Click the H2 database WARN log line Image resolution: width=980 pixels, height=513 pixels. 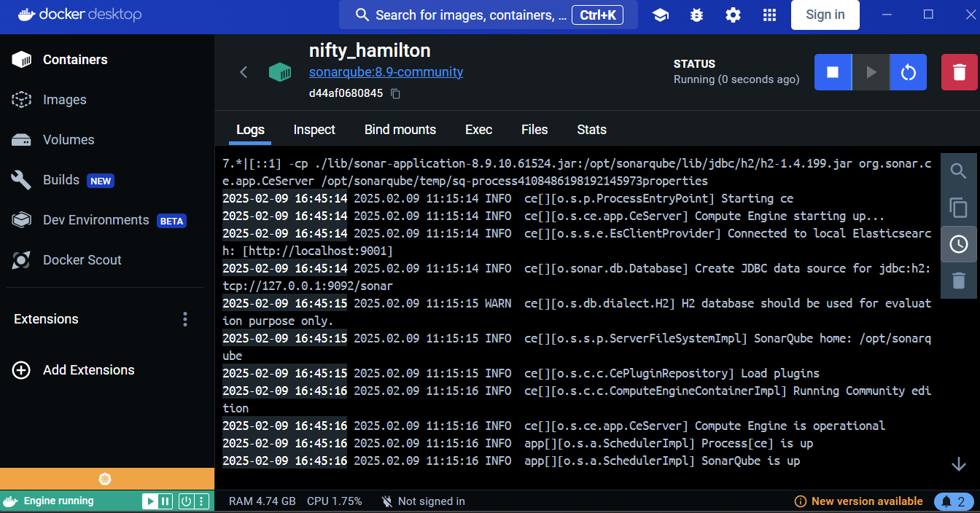click(577, 312)
